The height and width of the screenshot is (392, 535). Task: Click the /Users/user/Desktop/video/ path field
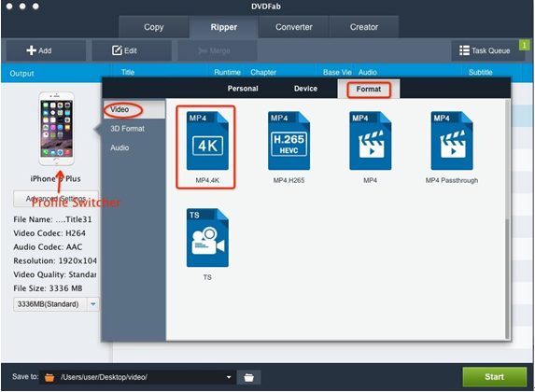coord(137,377)
